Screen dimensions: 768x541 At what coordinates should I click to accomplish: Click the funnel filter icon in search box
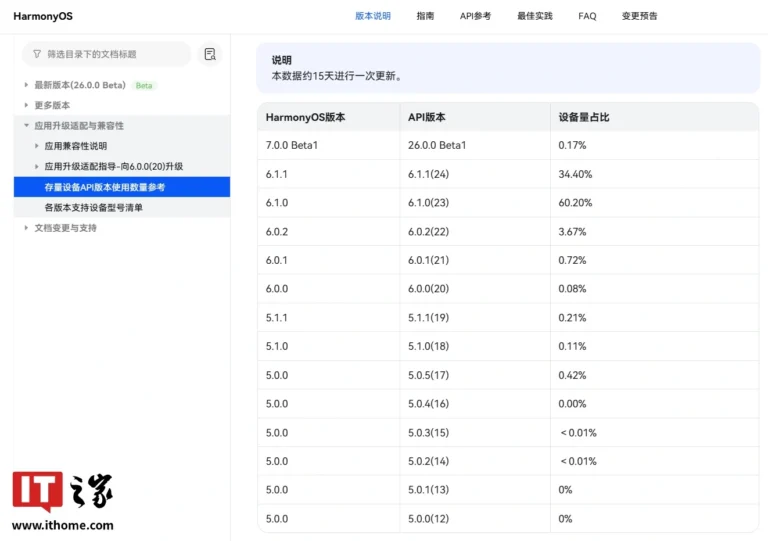tap(37, 54)
